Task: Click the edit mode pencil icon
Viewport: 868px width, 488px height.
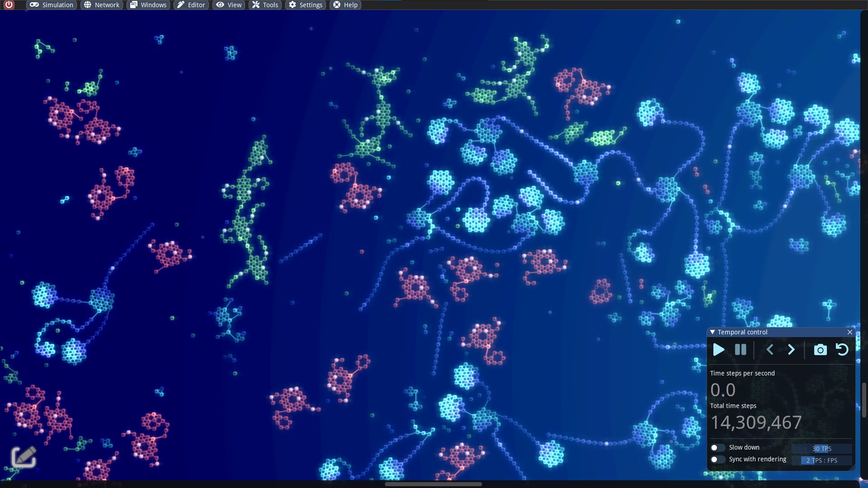Action: (x=24, y=457)
